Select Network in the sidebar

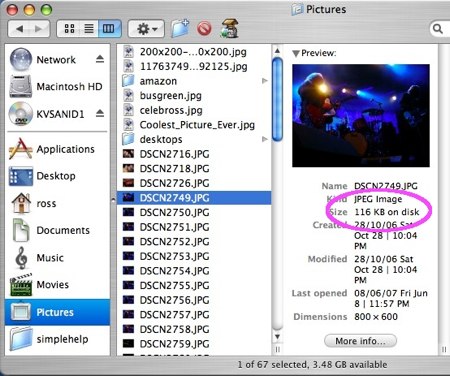pos(56,60)
